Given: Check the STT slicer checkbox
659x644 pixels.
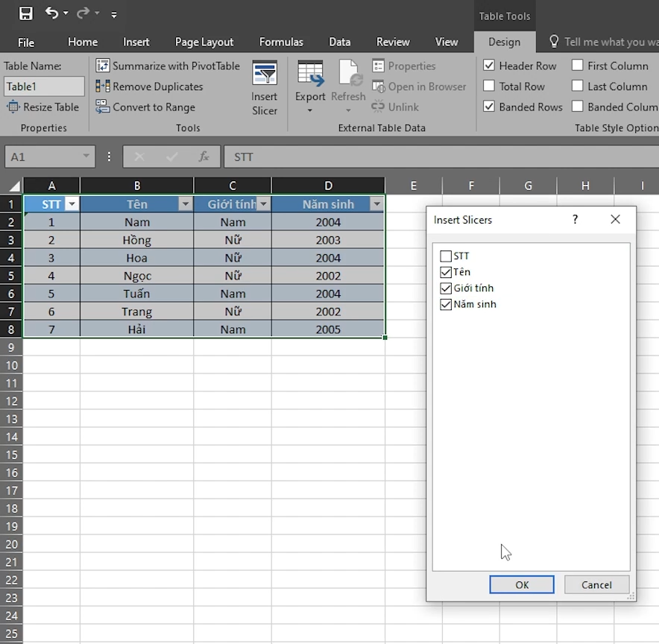Looking at the screenshot, I should 446,256.
